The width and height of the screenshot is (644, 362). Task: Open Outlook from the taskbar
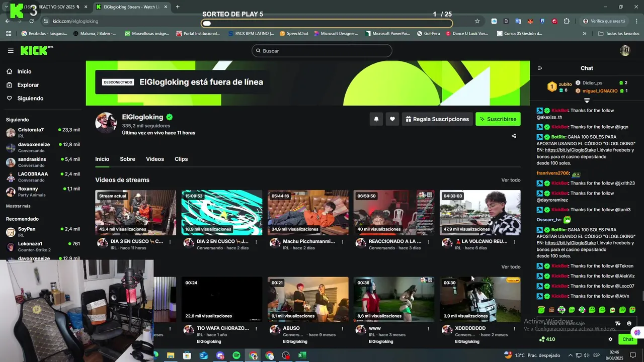[204, 355]
